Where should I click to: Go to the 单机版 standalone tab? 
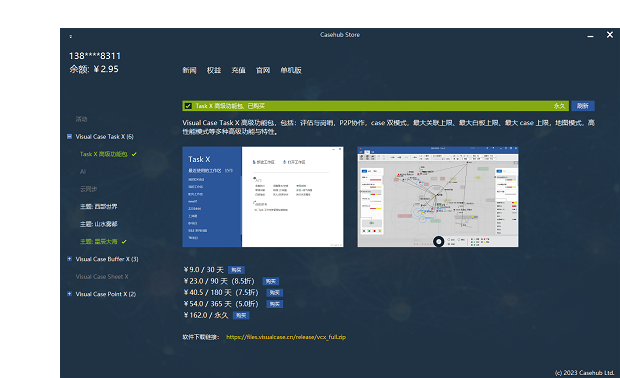(291, 70)
